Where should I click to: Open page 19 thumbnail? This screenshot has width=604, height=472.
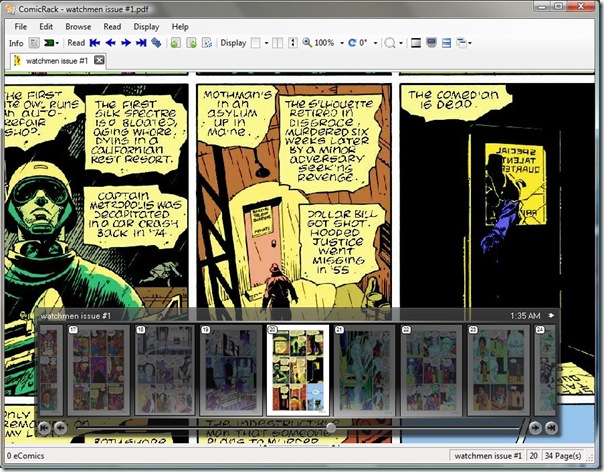[231, 370]
